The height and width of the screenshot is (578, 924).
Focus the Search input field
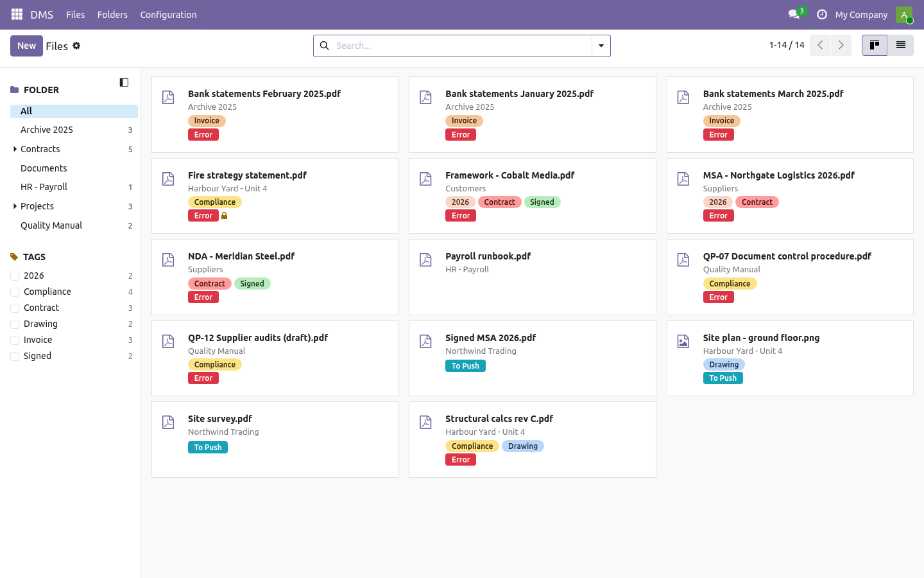[x=462, y=46]
